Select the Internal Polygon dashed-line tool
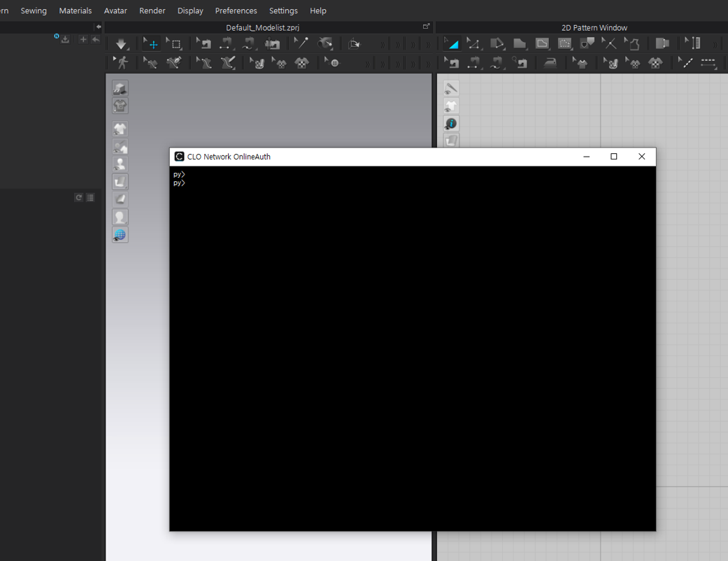The height and width of the screenshot is (561, 728). pyautogui.click(x=564, y=43)
